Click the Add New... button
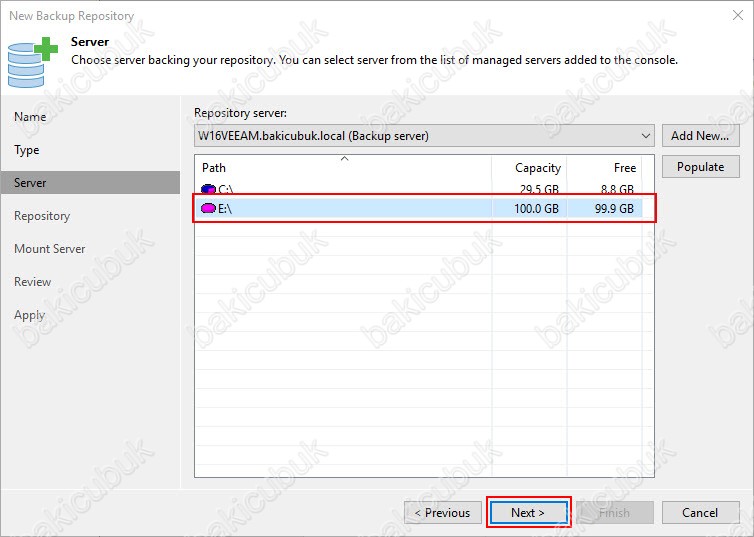Image resolution: width=754 pixels, height=537 pixels. pos(700,136)
